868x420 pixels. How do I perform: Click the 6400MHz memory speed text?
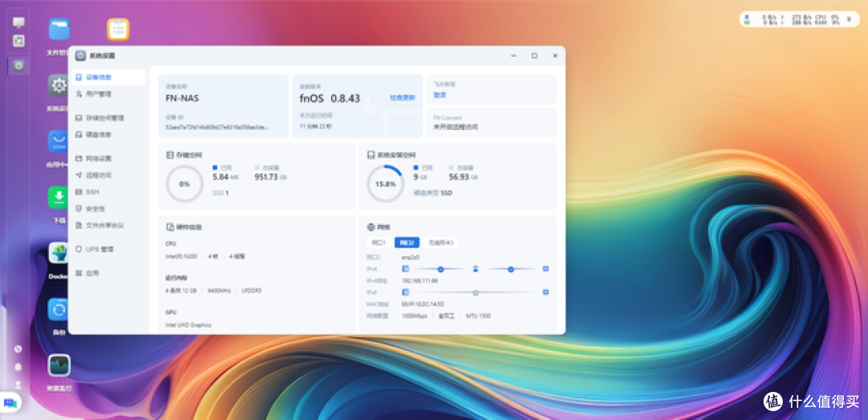(219, 291)
